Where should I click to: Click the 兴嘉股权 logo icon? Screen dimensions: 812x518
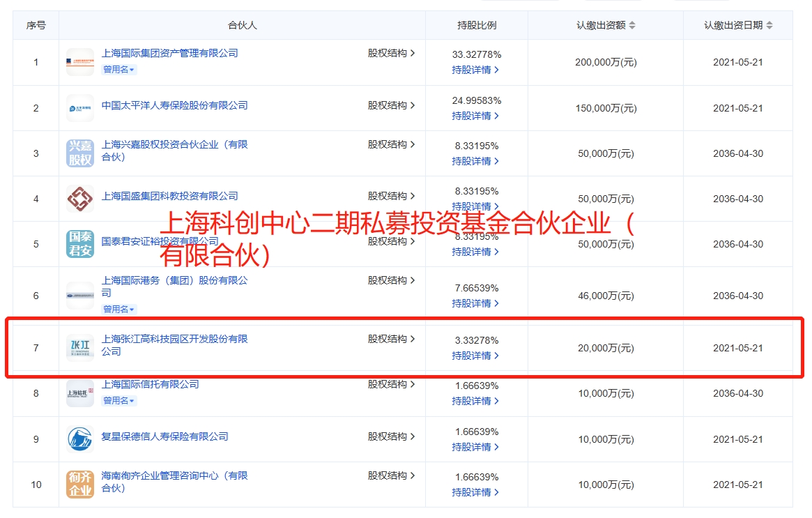pyautogui.click(x=80, y=153)
